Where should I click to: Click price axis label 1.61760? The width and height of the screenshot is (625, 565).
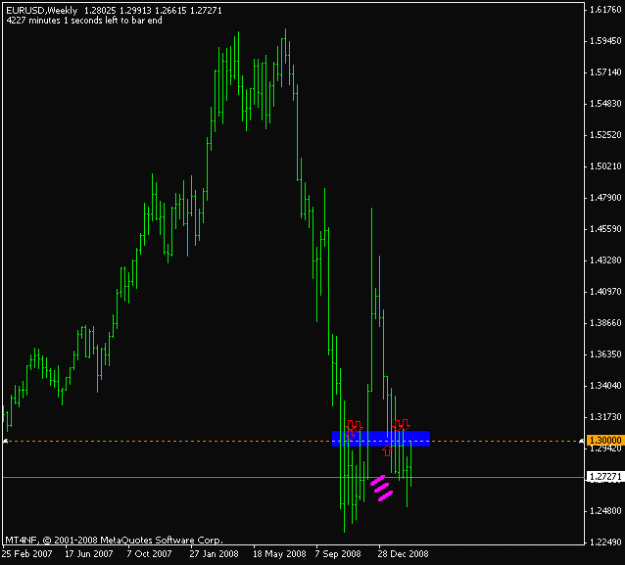[x=605, y=10]
